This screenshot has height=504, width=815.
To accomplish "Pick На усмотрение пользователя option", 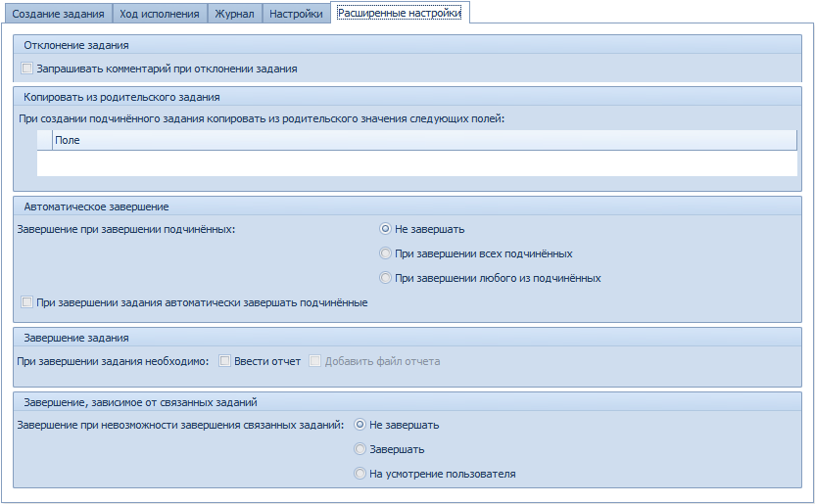I will click(x=360, y=474).
